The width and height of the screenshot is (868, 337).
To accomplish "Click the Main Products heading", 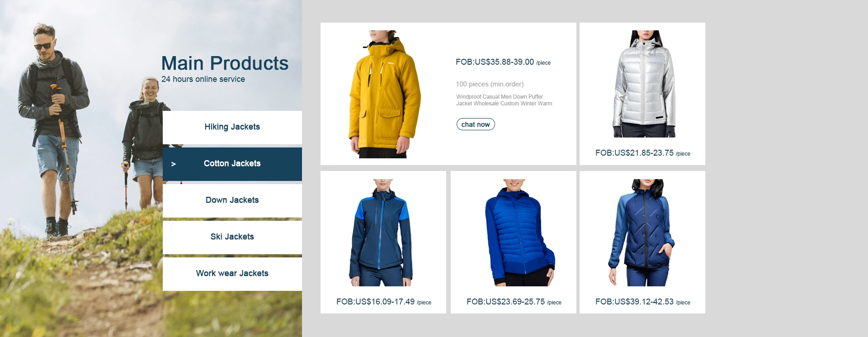I will 225,63.
